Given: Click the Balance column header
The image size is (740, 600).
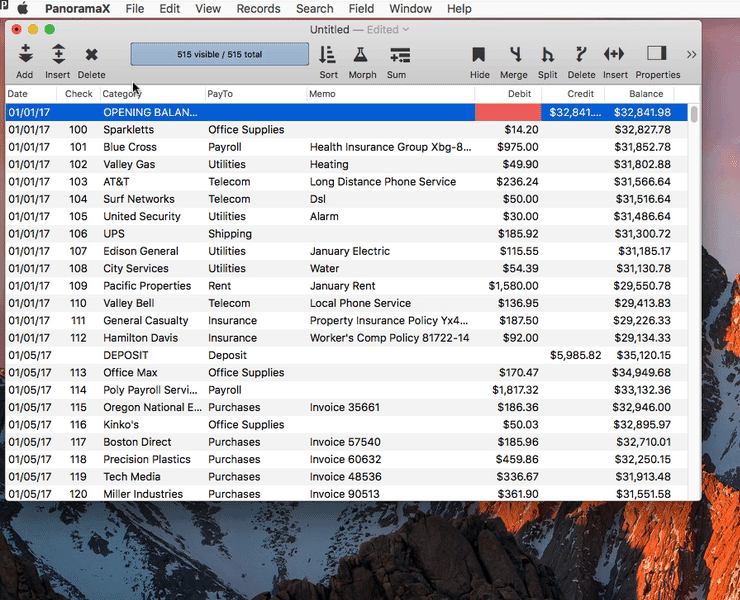Looking at the screenshot, I should click(x=639, y=93).
